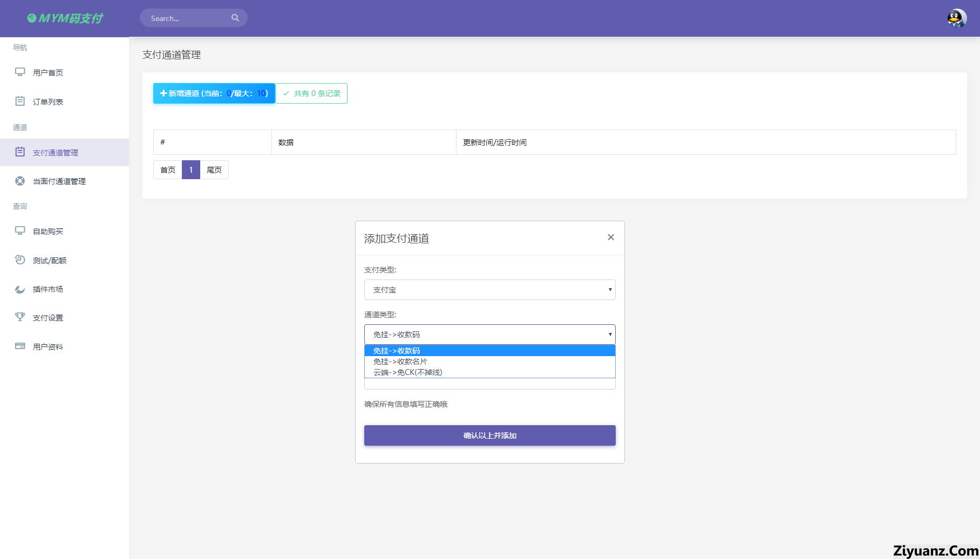This screenshot has height=559, width=980.
Task: Choose 云端->免CK(不掉线) option
Action: coord(490,372)
